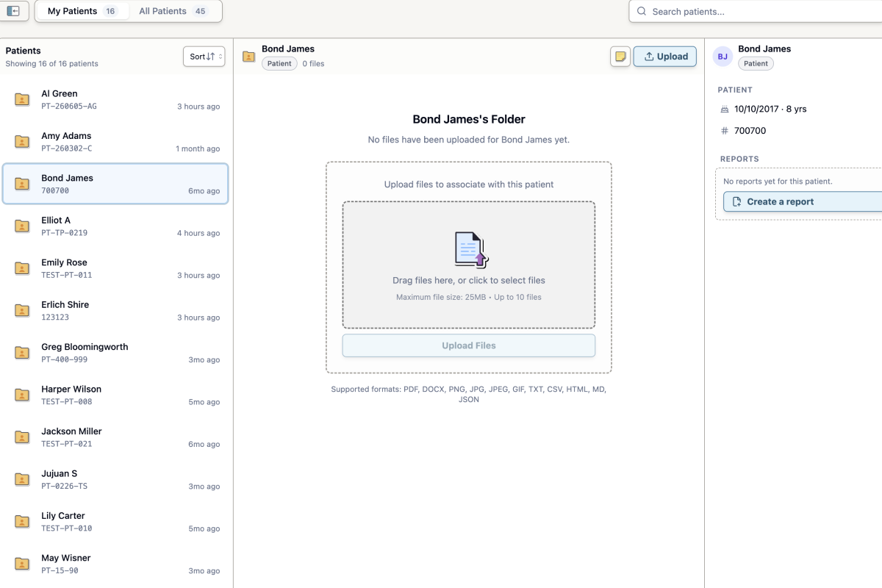Click ID PT-400-999
The image size is (882, 588).
(65, 360)
